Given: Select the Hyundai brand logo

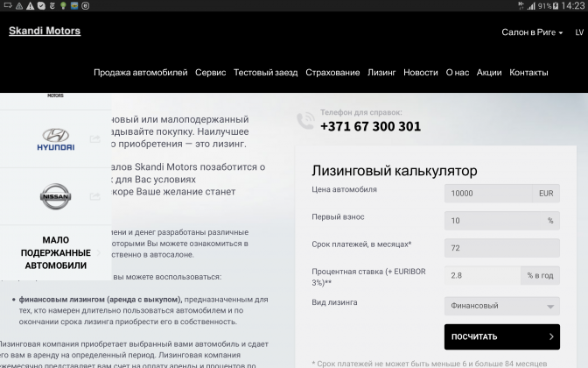Looking at the screenshot, I should pos(55,139).
